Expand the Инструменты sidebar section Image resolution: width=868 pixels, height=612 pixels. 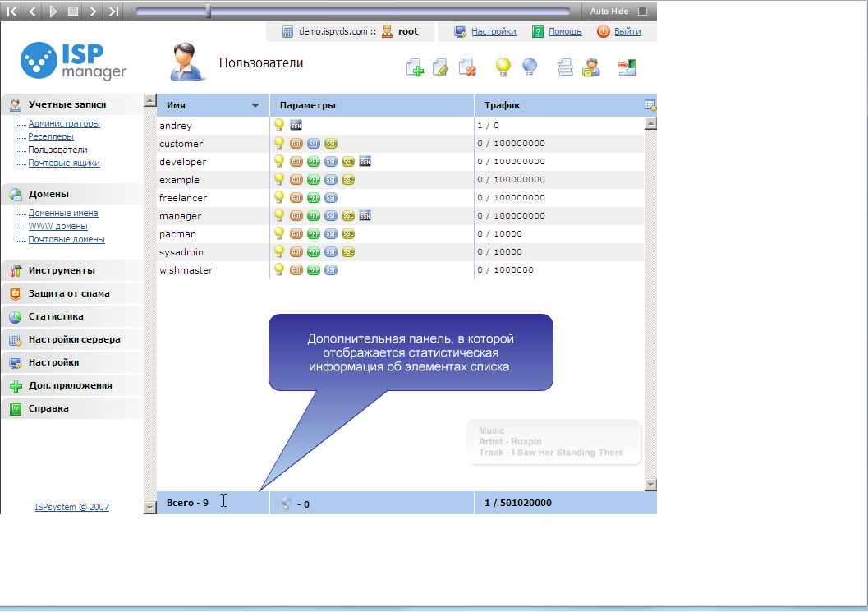(62, 270)
